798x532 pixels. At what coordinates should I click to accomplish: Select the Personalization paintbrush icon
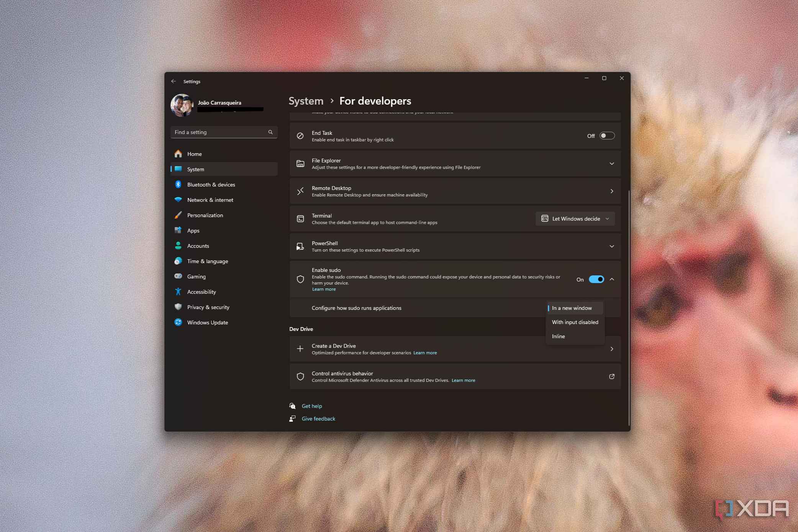pyautogui.click(x=178, y=215)
